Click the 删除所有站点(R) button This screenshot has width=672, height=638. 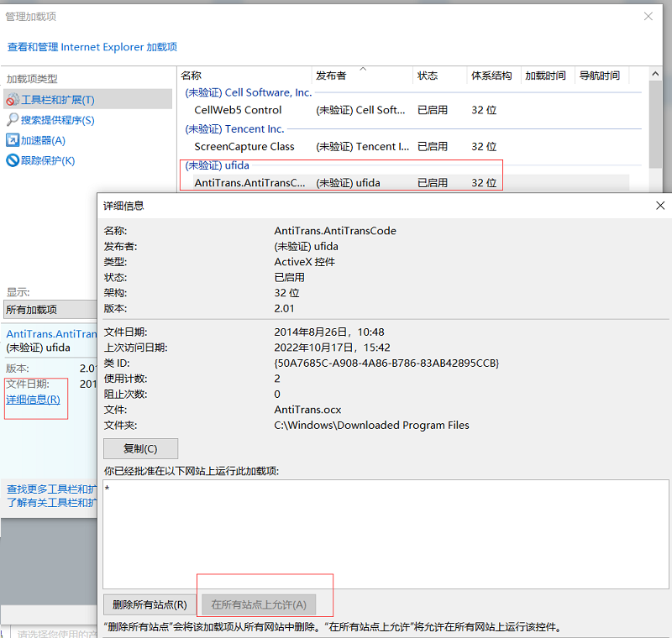(150, 604)
